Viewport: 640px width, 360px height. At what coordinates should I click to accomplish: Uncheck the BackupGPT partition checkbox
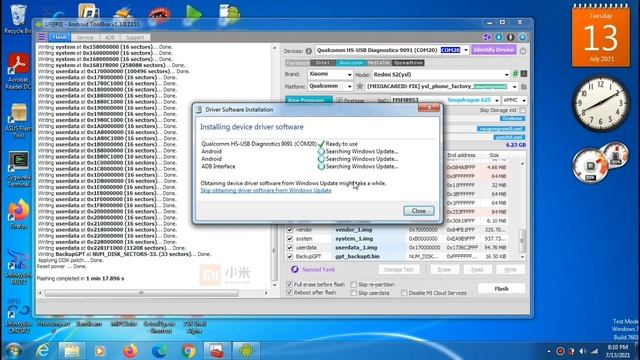pos(290,257)
